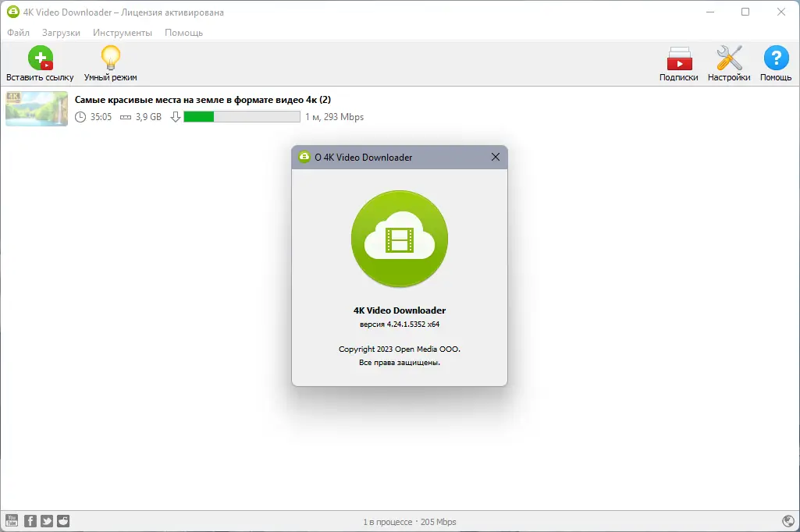Click the 35:05 duration value

(101, 117)
